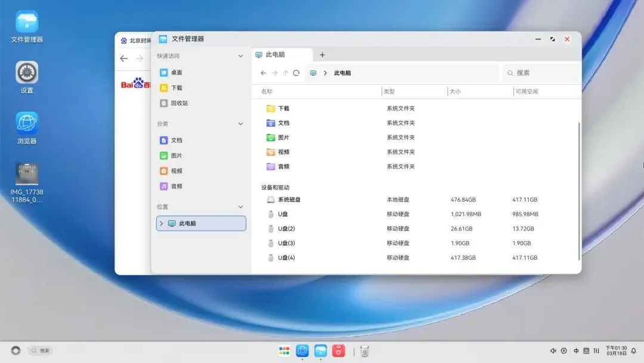Refresh the current folder view
The image size is (644, 363).
[x=296, y=73]
